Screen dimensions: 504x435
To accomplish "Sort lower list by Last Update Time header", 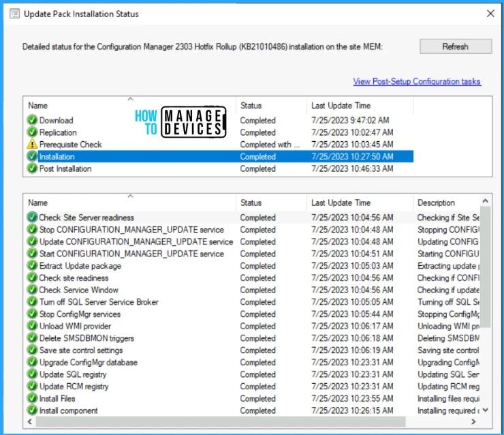I will click(360, 202).
